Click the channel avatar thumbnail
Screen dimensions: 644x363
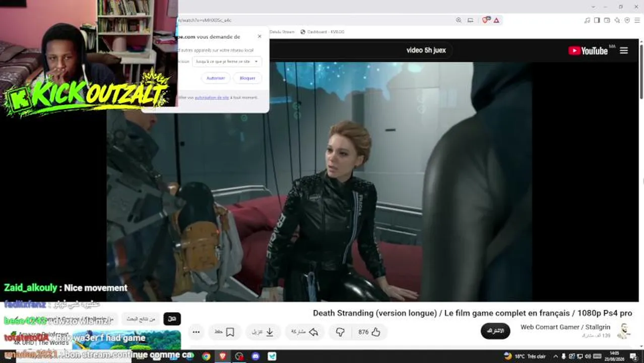624,331
